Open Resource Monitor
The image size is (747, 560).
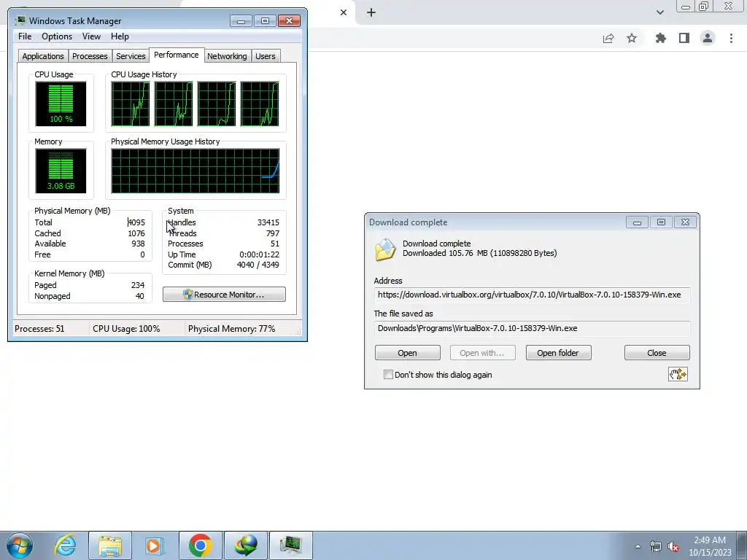tap(224, 295)
